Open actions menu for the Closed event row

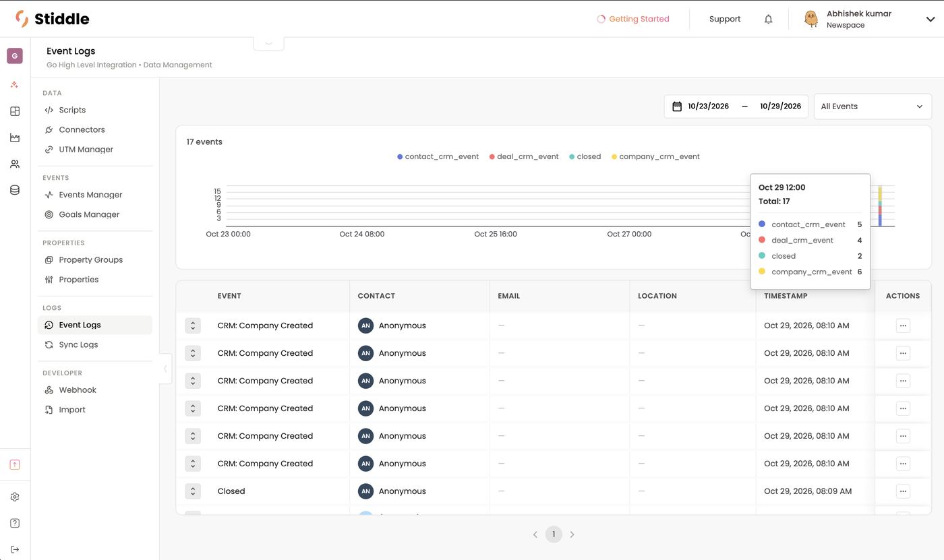[x=903, y=491]
